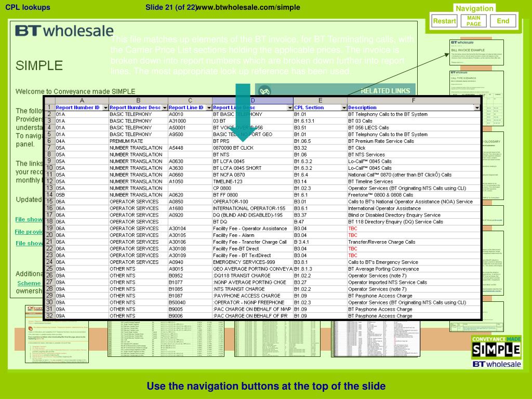The width and height of the screenshot is (532, 399).
Task: Go to MAIN PAGE button
Action: coord(473,21)
